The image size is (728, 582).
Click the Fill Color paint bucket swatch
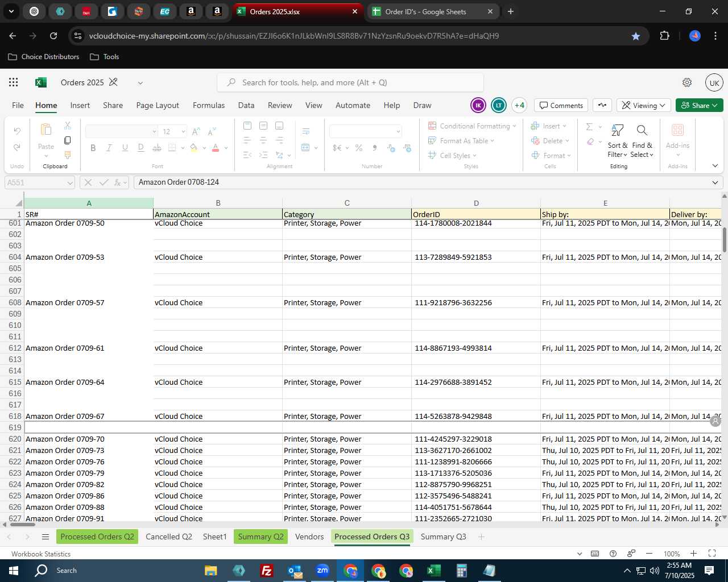tap(194, 148)
